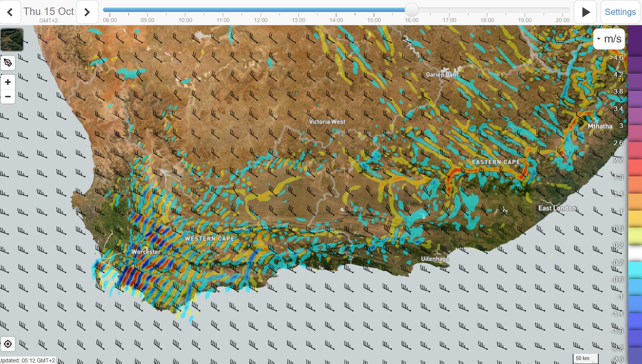The image size is (642, 364).
Task: Click the EASTERN CAPE province label
Action: pos(496,162)
